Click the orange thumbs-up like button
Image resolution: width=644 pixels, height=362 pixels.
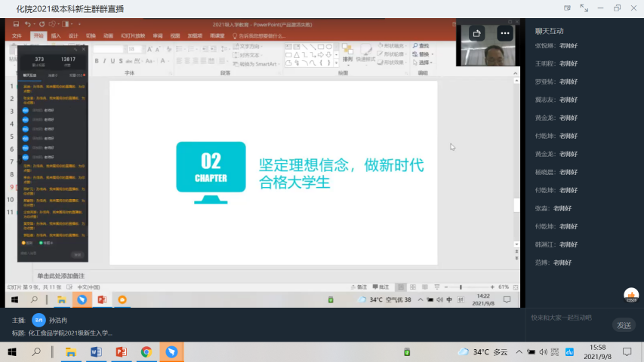[x=631, y=295]
